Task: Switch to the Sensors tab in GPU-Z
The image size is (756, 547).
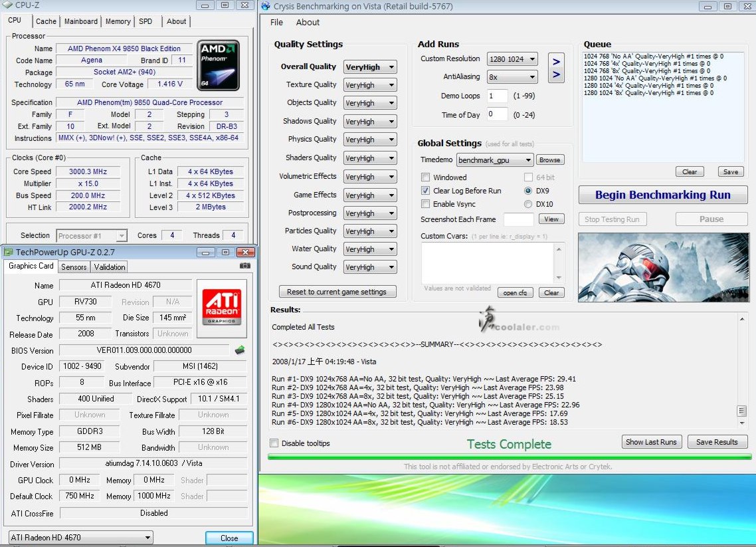Action: point(74,267)
